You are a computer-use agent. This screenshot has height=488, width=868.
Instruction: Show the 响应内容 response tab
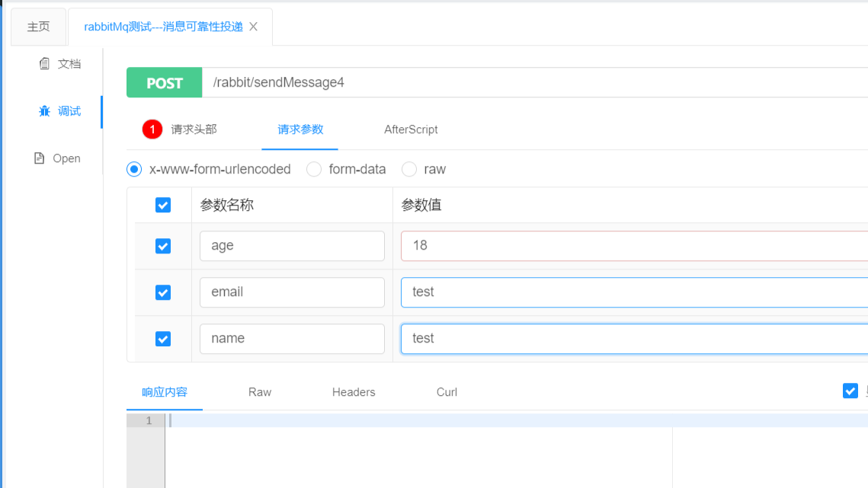click(x=165, y=392)
